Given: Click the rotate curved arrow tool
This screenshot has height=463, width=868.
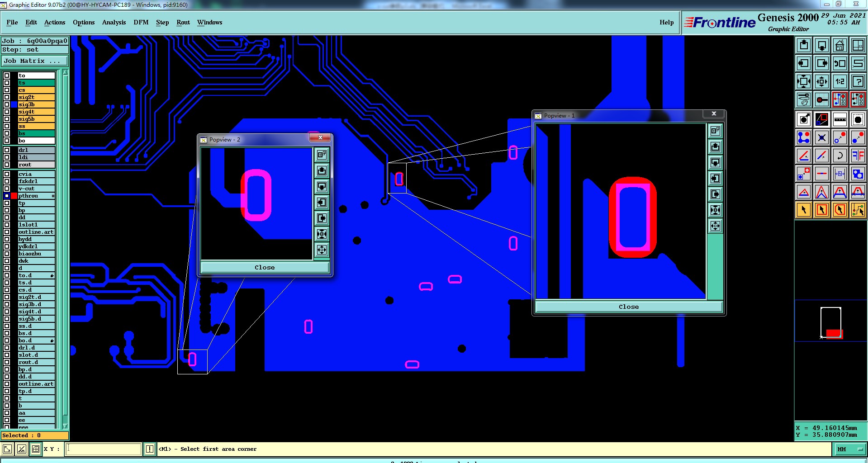Looking at the screenshot, I should click(x=840, y=156).
